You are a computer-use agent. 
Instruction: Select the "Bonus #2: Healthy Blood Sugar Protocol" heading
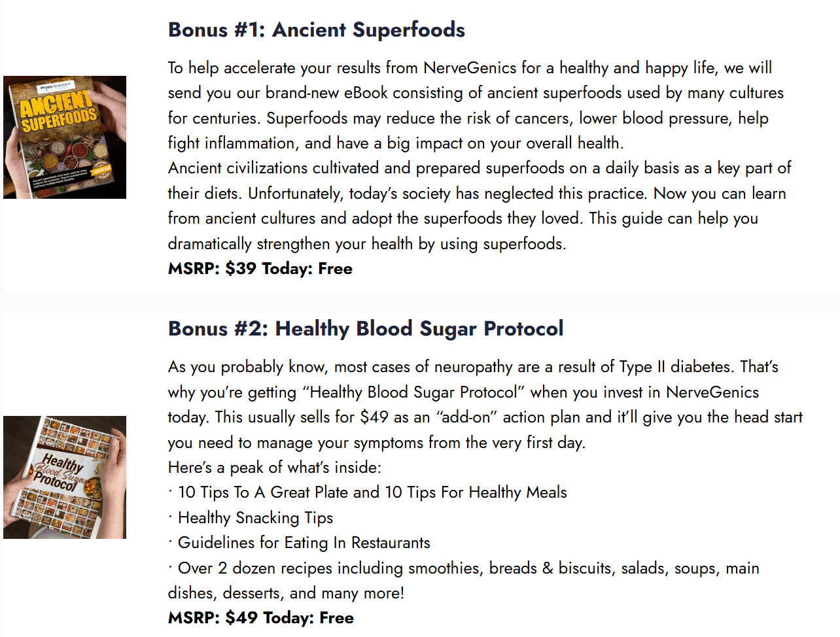(366, 328)
